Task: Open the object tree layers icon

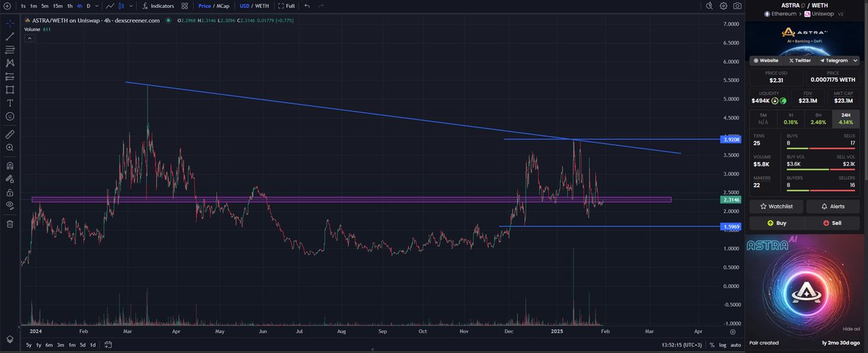Action: (x=10, y=339)
